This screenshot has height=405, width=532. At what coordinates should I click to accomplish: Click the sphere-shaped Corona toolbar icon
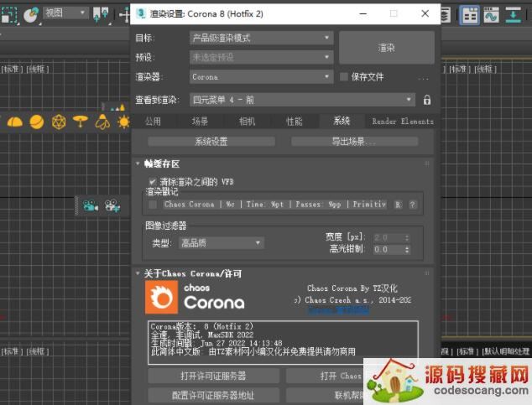click(x=36, y=122)
